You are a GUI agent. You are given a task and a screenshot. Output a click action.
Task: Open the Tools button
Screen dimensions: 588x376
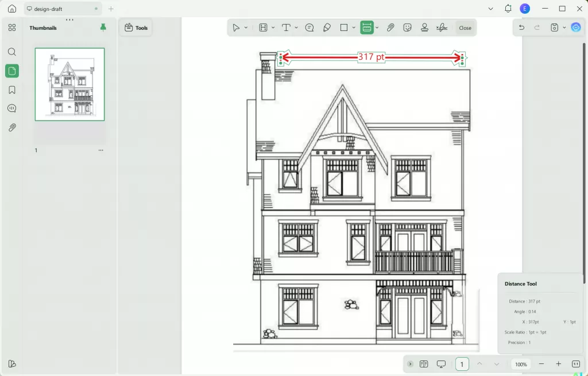point(136,28)
